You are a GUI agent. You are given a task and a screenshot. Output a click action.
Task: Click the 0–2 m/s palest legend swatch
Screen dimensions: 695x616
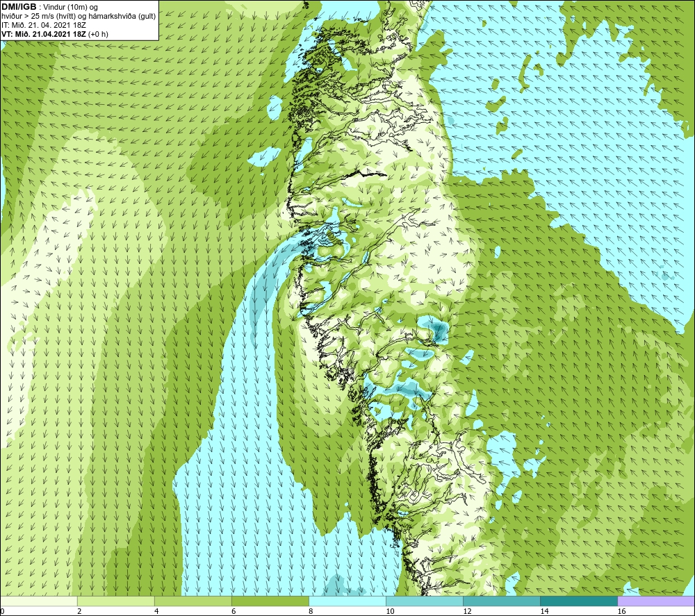39,601
